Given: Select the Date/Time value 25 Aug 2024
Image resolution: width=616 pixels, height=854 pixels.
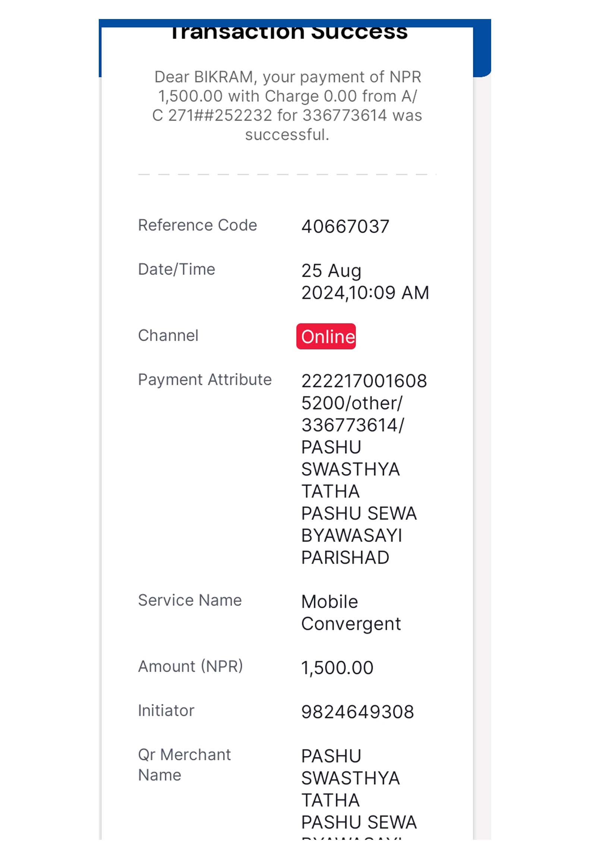Looking at the screenshot, I should (365, 282).
